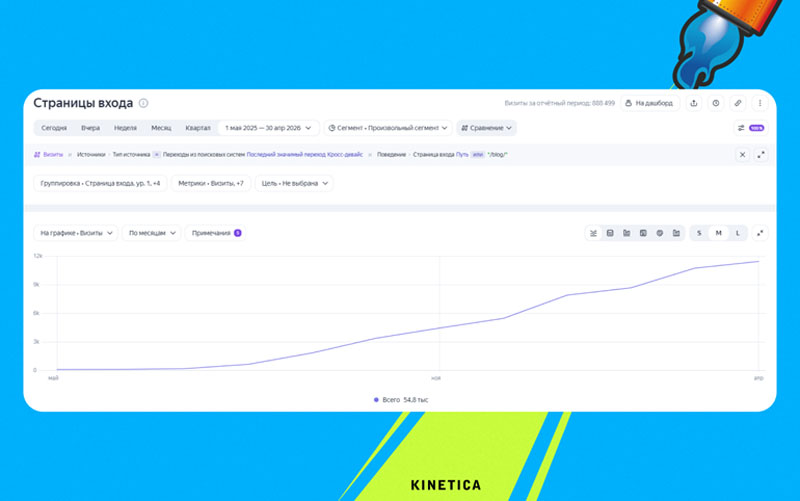Click the 54,8 тыс legend total
The height and width of the screenshot is (501, 800).
coord(416,400)
